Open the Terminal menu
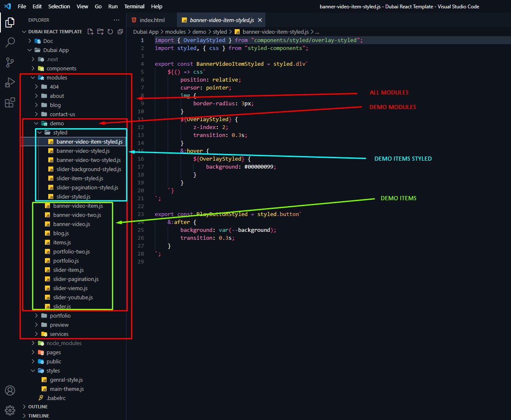This screenshot has height=420, width=511. click(134, 6)
